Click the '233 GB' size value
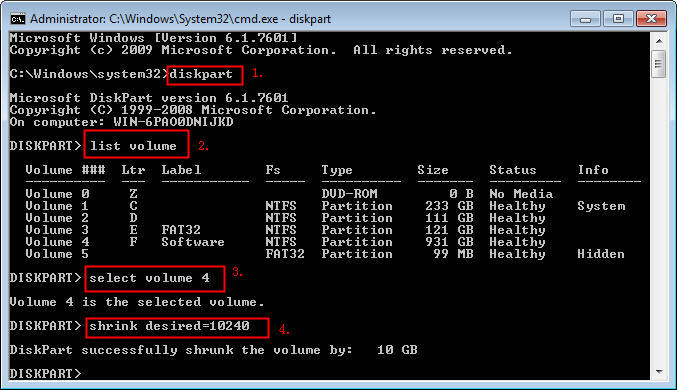The width and height of the screenshot is (677, 390). point(449,206)
